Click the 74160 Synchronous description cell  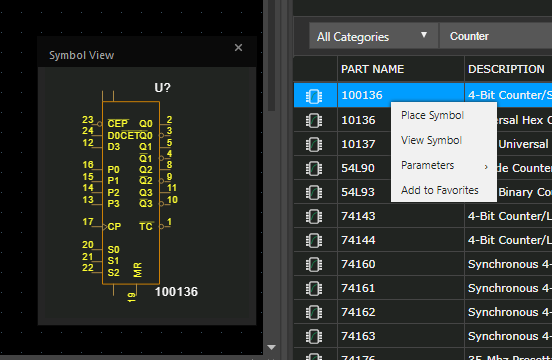(508, 264)
